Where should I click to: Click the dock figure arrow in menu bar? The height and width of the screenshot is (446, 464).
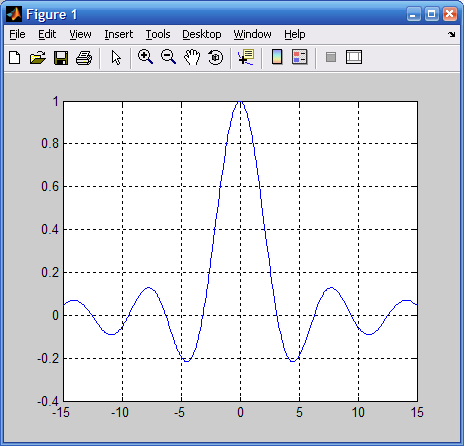point(452,34)
